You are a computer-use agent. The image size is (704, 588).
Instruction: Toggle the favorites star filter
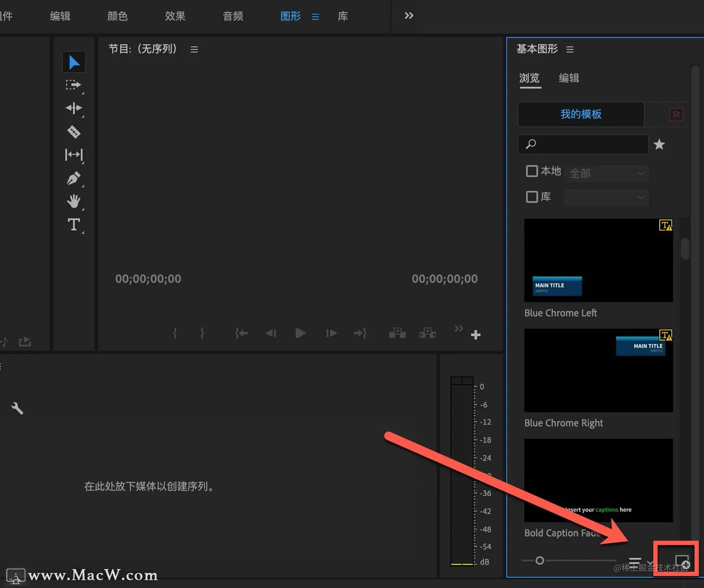(659, 144)
